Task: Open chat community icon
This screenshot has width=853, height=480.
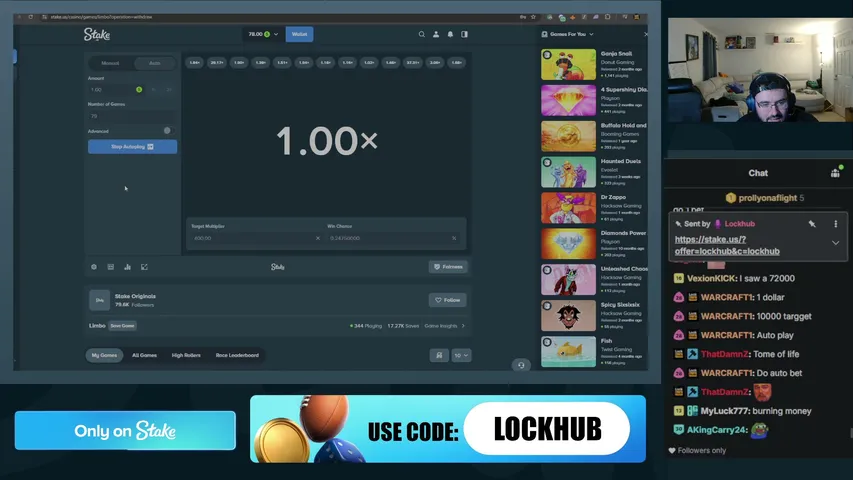Action: (x=835, y=173)
